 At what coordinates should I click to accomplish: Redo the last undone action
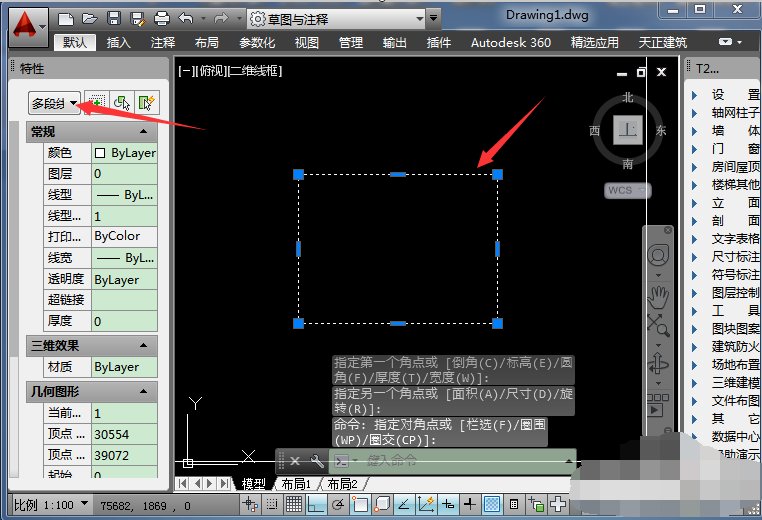click(221, 19)
